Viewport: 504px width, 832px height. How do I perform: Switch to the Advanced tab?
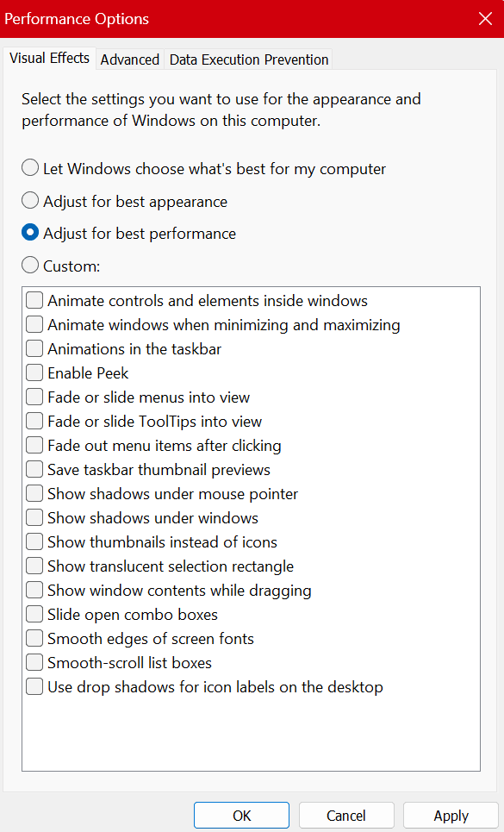click(129, 59)
